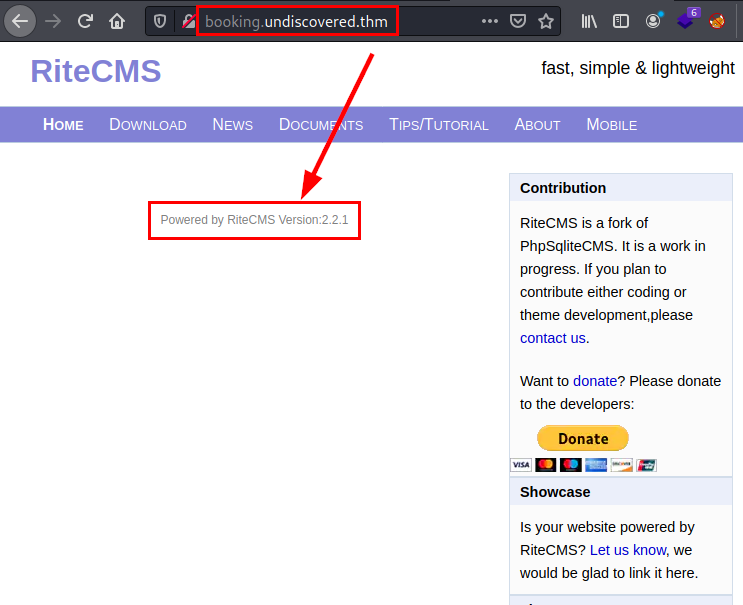Screen dimensions: 743x605
Task: Click the yellow Donate button
Action: 583,438
